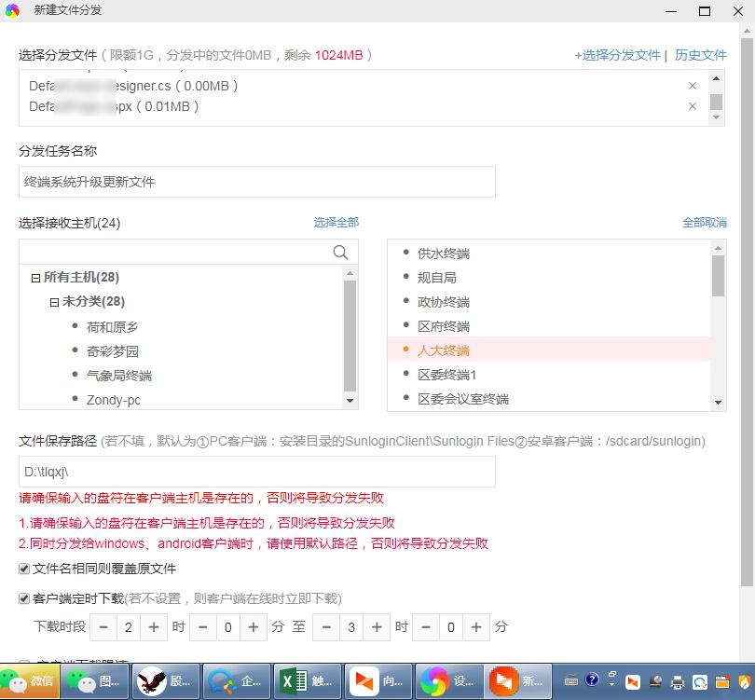Click 选择全部 to select all hosts
Viewport: 755px width, 700px height.
point(336,223)
